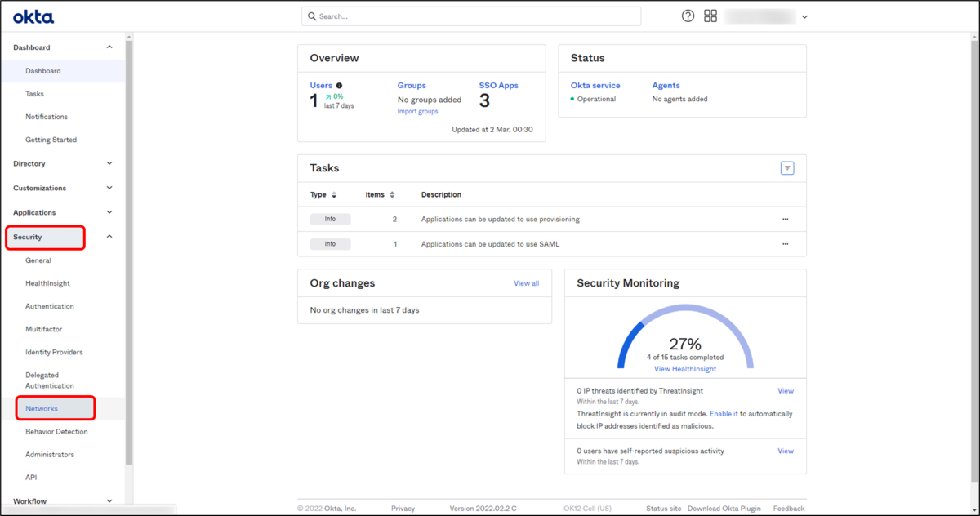The width and height of the screenshot is (980, 516).
Task: Expand the Workflow sidebar section
Action: (109, 501)
